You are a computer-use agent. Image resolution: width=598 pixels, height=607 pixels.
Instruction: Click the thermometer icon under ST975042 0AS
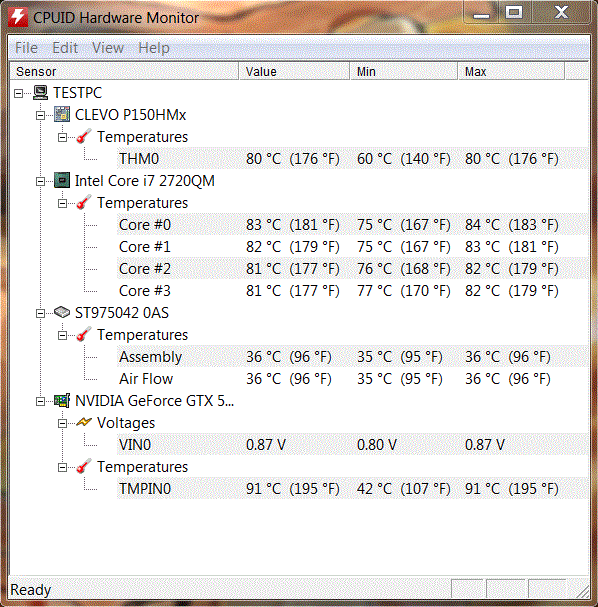click(x=84, y=334)
